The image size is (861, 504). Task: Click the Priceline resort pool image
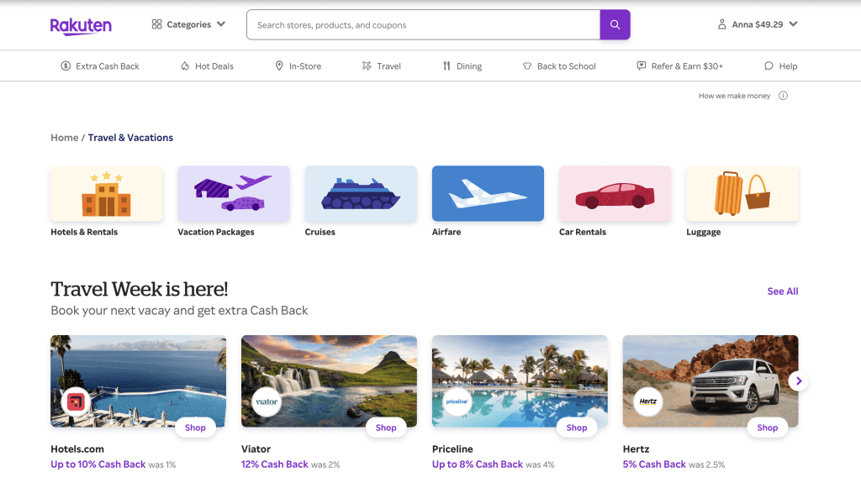[x=520, y=381]
